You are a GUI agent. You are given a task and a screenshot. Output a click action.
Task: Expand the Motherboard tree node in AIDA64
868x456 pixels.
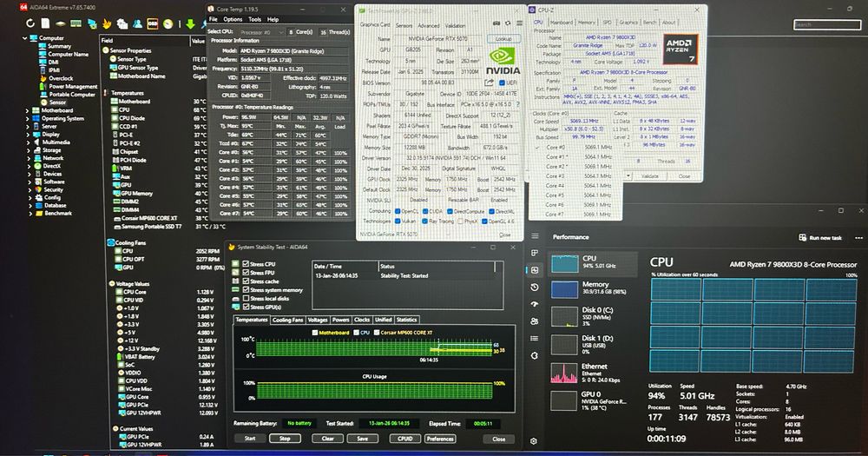(x=28, y=110)
